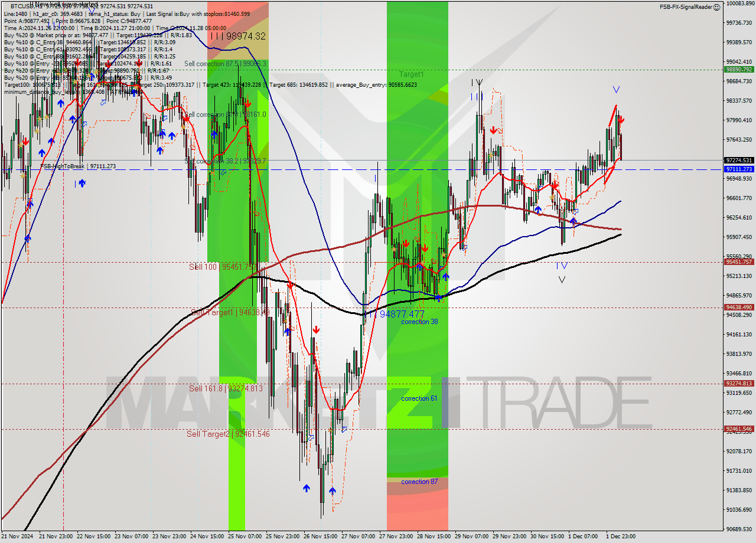Click the smiley icon beside FSB-FX-SignalReader

click(x=716, y=7)
